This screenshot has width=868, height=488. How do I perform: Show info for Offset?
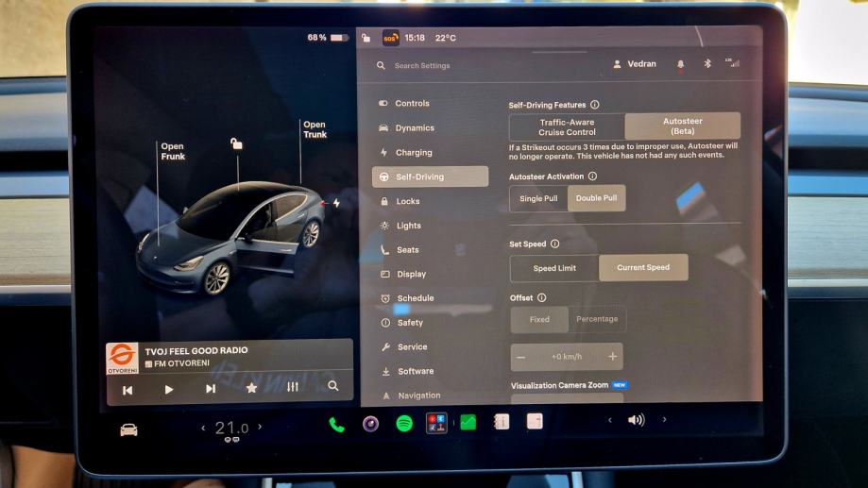point(541,297)
